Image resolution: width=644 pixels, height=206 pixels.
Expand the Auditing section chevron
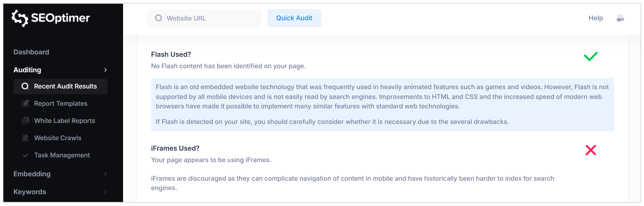pyautogui.click(x=106, y=70)
